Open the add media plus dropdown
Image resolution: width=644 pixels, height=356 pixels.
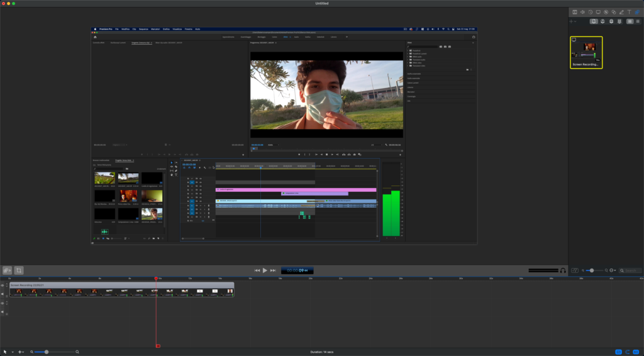572,21
